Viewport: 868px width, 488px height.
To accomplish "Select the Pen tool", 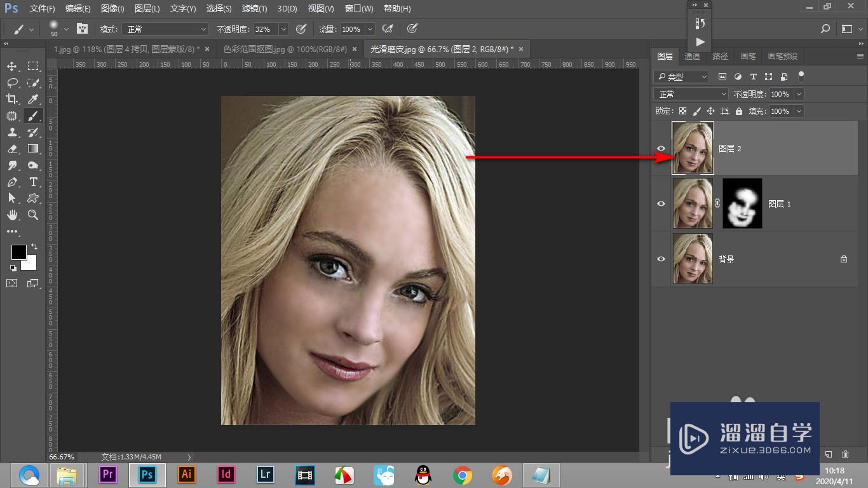I will [12, 182].
